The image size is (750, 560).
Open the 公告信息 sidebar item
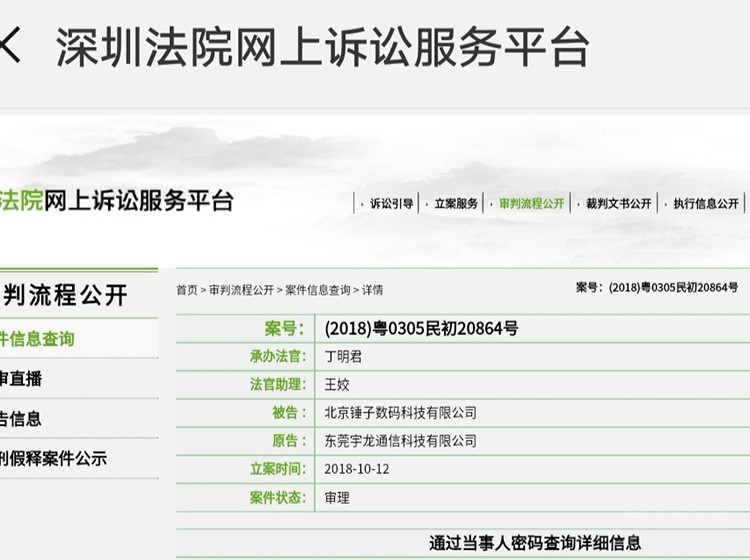click(24, 419)
